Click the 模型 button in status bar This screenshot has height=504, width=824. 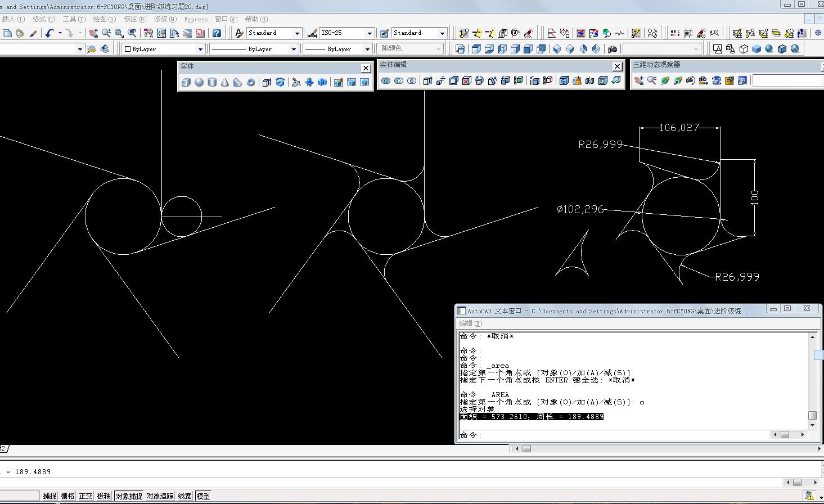[x=203, y=496]
